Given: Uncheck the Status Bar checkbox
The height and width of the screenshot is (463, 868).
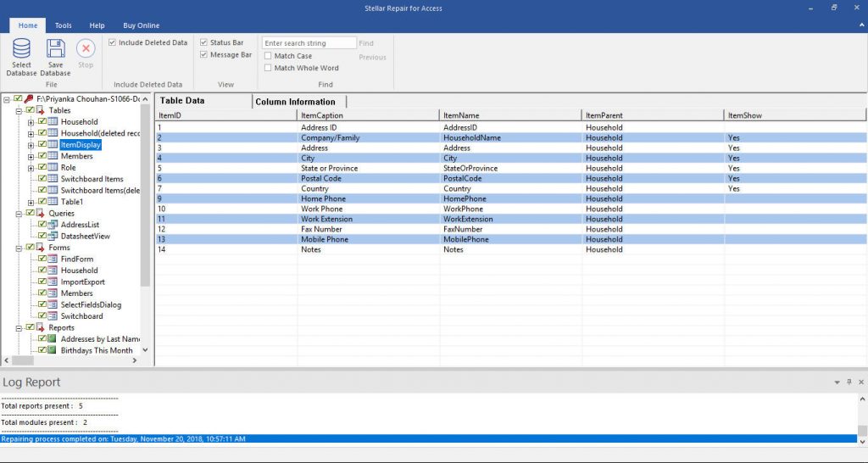Looking at the screenshot, I should 203,42.
